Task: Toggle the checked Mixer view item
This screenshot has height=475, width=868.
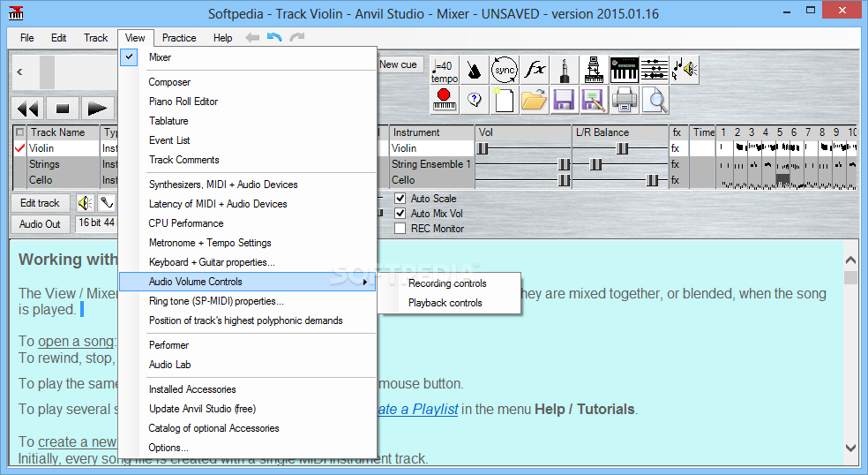Action: (x=248, y=57)
